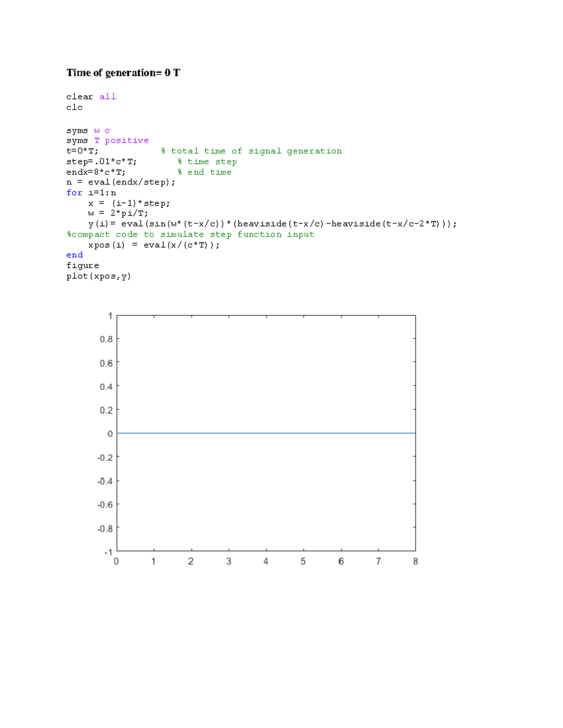This screenshot has height=728, width=563.
Task: Click the '% time step' comment
Action: click(x=207, y=162)
